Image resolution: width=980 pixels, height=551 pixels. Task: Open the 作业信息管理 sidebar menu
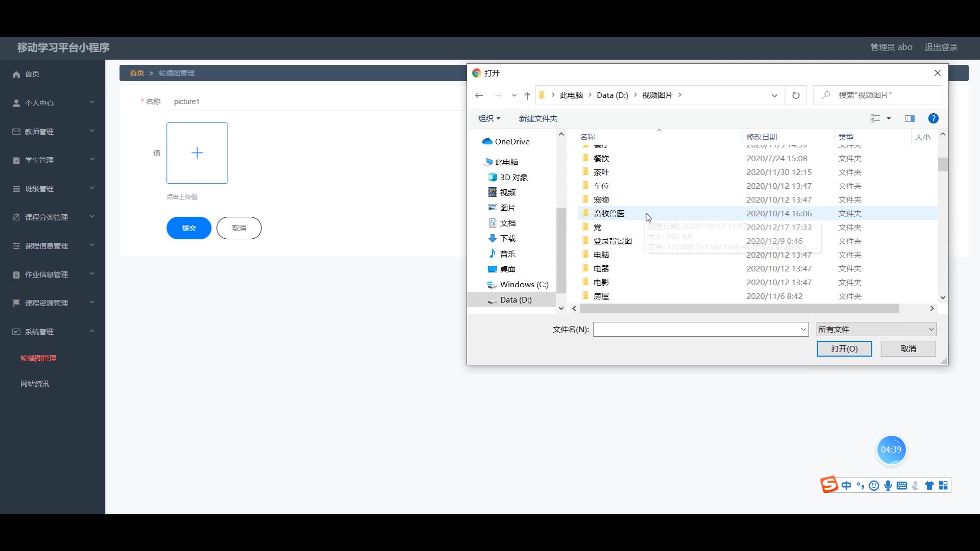(x=53, y=274)
